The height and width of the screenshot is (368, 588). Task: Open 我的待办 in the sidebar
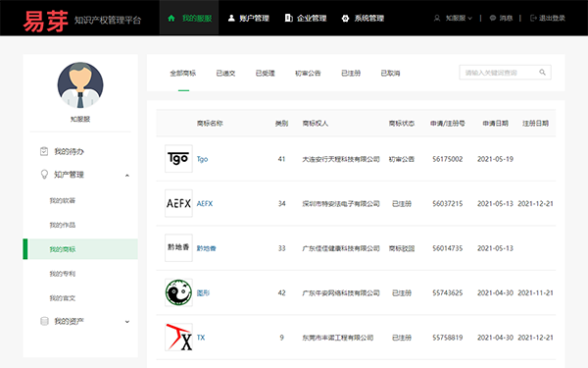coord(69,151)
